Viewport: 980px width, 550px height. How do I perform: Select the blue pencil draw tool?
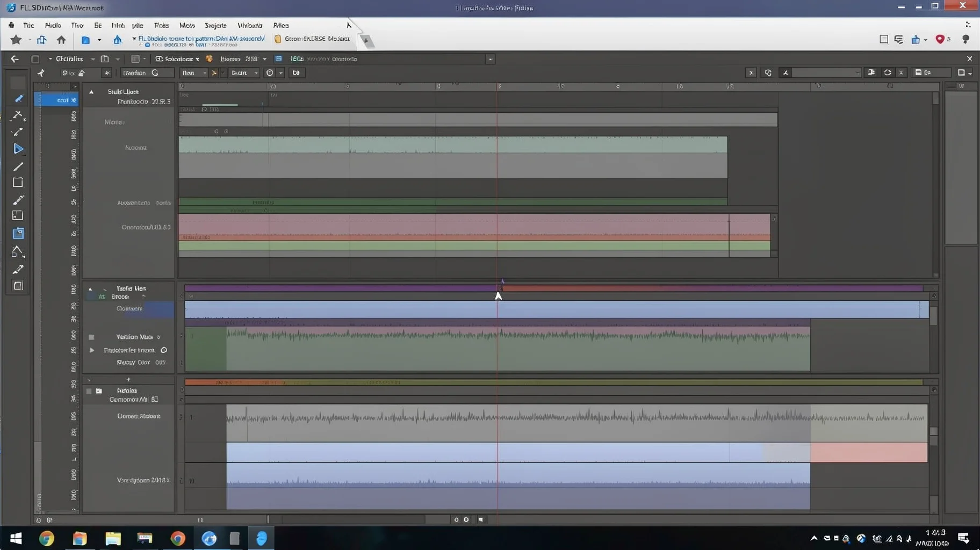18,99
